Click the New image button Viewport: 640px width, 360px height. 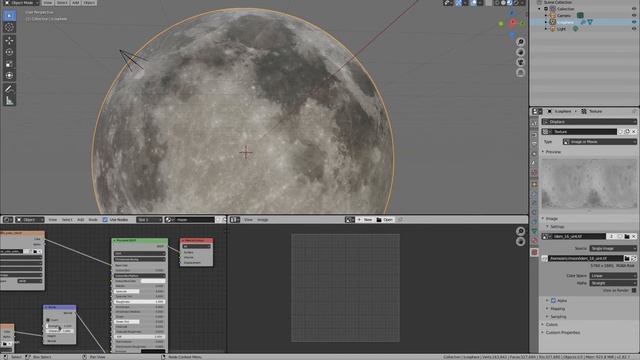pyautogui.click(x=365, y=220)
